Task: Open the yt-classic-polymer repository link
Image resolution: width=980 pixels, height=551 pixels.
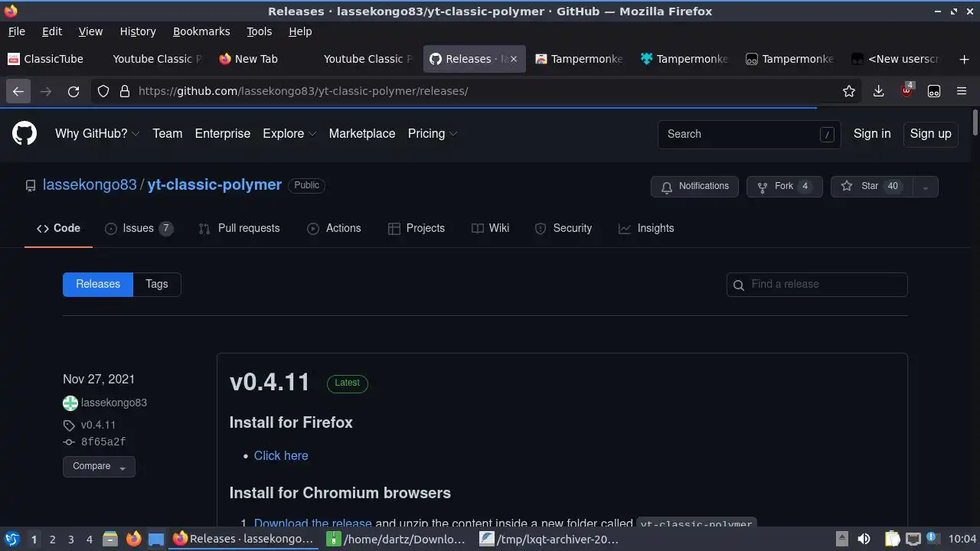Action: click(214, 185)
